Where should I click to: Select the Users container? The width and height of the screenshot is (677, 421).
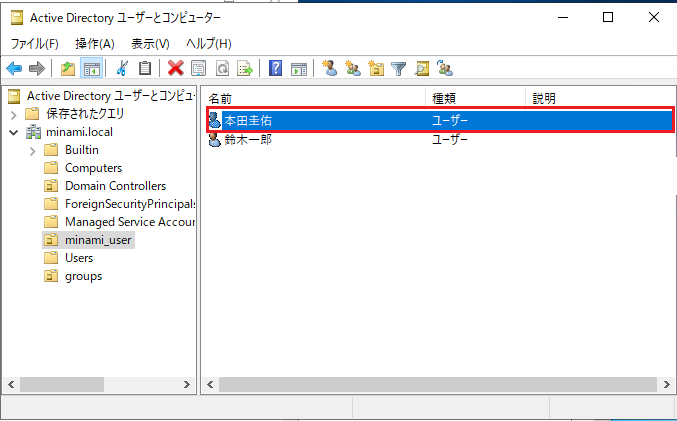point(79,258)
